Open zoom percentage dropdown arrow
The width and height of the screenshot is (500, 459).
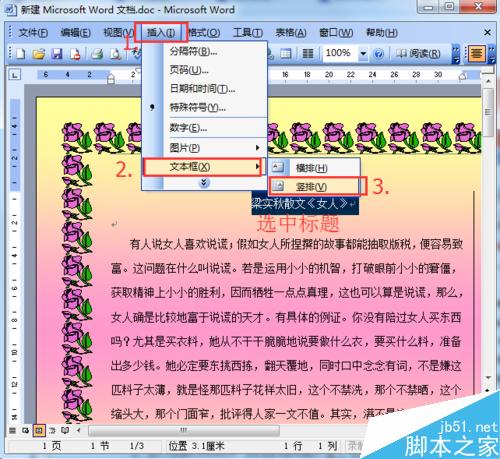coord(363,54)
